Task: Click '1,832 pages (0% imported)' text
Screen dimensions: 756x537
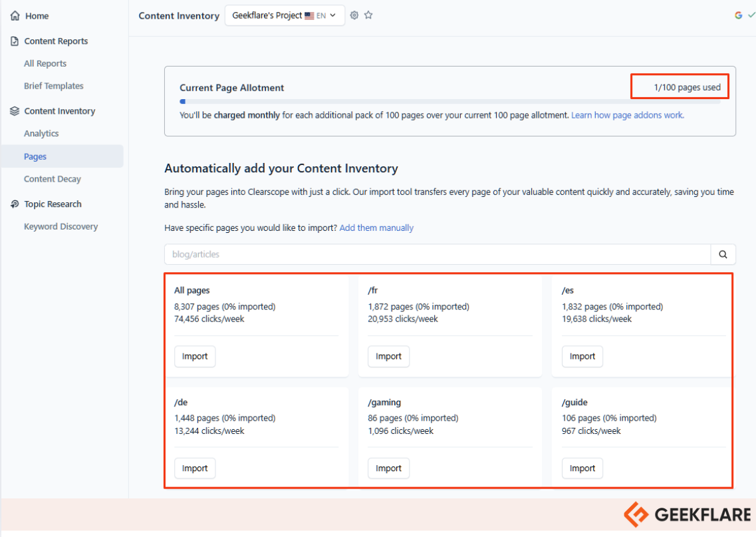Action: point(612,307)
